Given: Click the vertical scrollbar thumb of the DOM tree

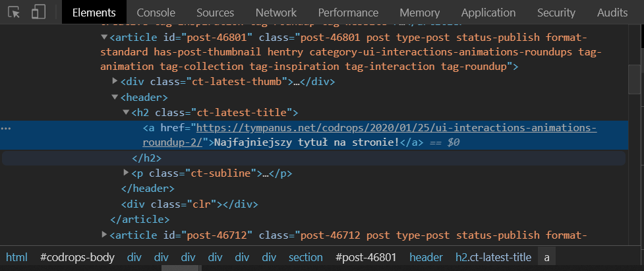Looking at the screenshot, I should click(x=634, y=79).
